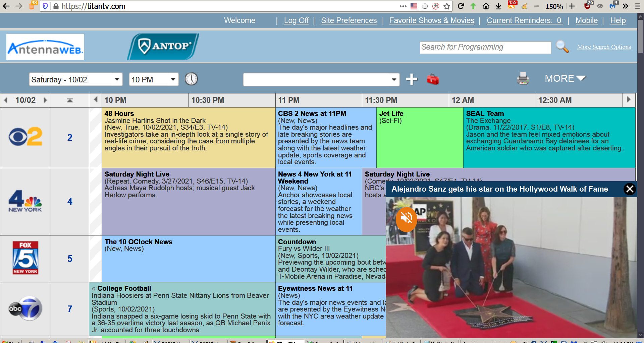Click the AntennaWeb logo

click(45, 47)
